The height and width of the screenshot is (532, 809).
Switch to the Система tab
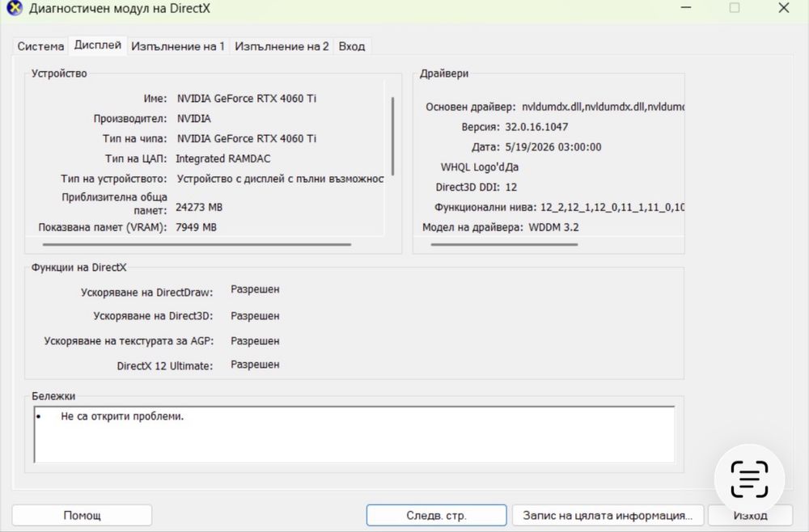coord(40,46)
